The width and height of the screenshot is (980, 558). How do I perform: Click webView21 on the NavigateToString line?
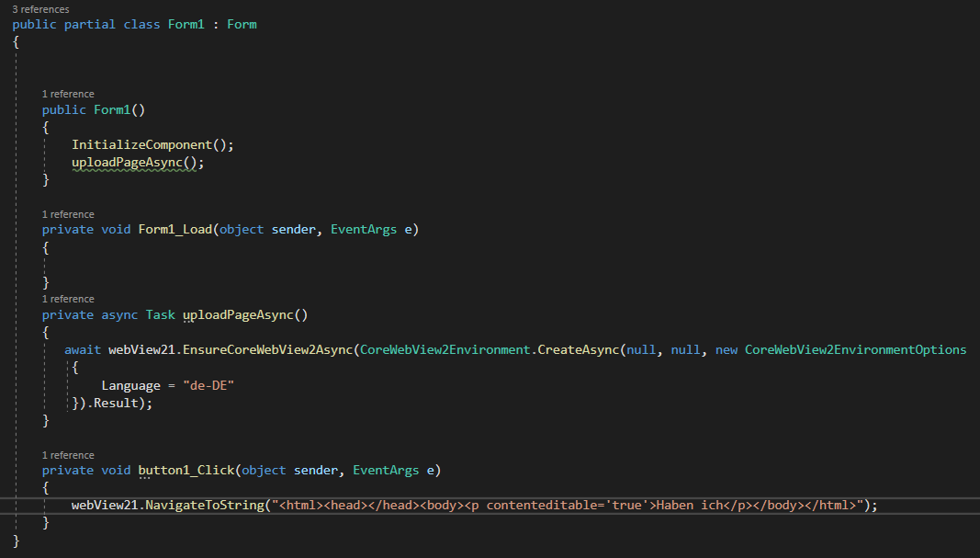105,506
